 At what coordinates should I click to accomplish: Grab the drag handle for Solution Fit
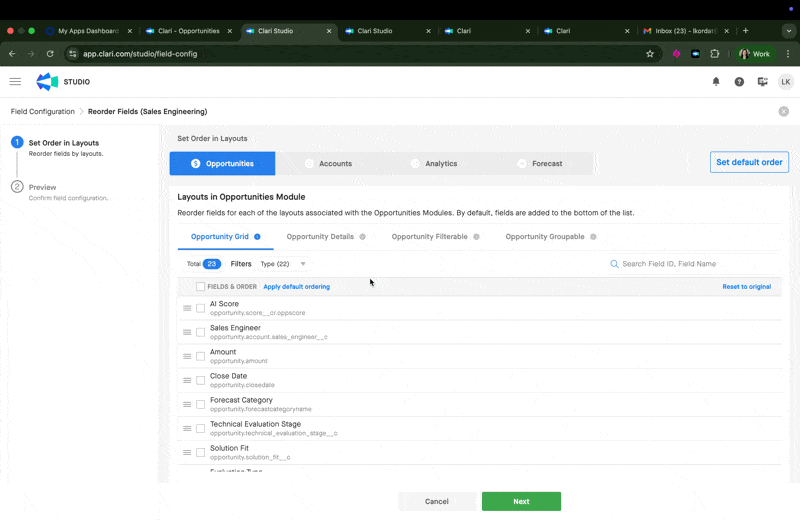click(x=187, y=453)
